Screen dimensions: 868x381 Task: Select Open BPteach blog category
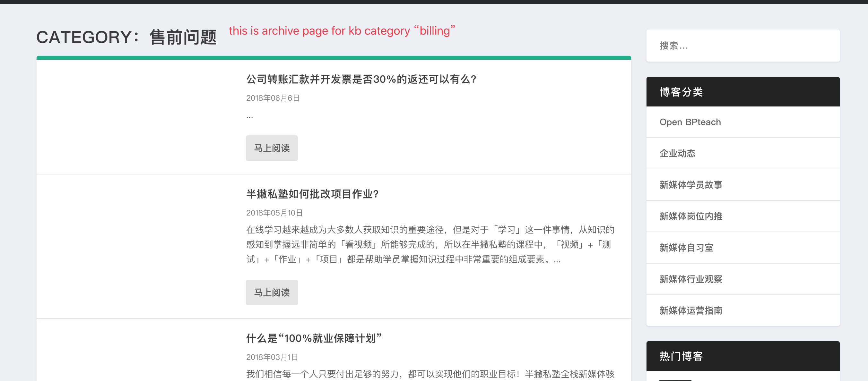(690, 122)
